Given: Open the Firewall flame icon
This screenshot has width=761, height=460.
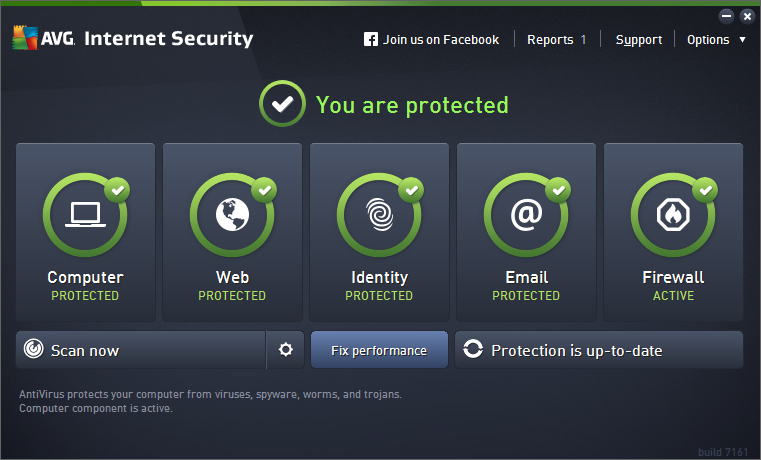Looking at the screenshot, I should coord(673,214).
